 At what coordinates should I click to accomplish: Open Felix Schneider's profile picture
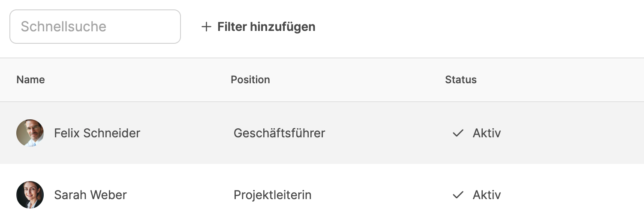coord(30,133)
